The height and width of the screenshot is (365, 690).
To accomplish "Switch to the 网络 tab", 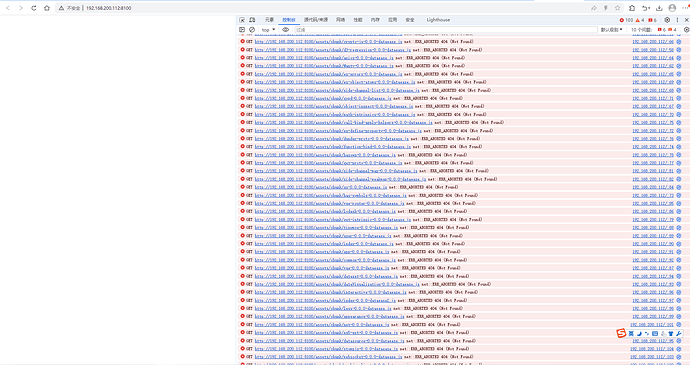I will pos(341,20).
